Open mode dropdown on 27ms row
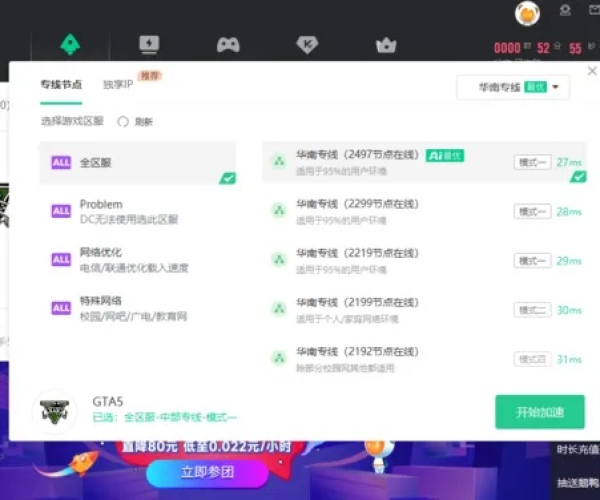The image size is (600, 500). click(532, 163)
